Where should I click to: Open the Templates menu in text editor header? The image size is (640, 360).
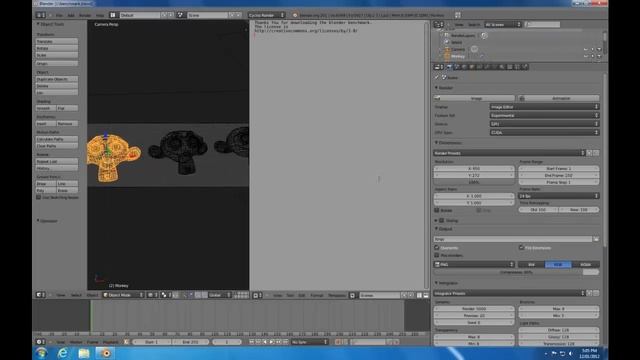[x=337, y=295]
